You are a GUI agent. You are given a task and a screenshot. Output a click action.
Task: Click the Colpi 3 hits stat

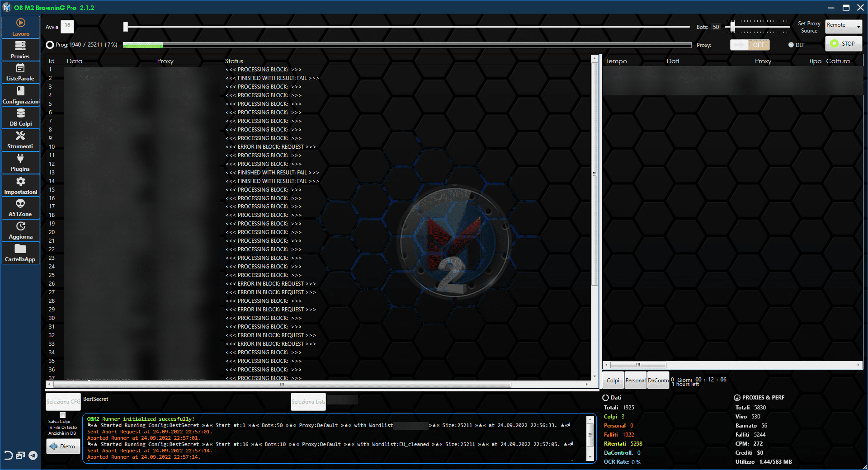[x=614, y=417]
